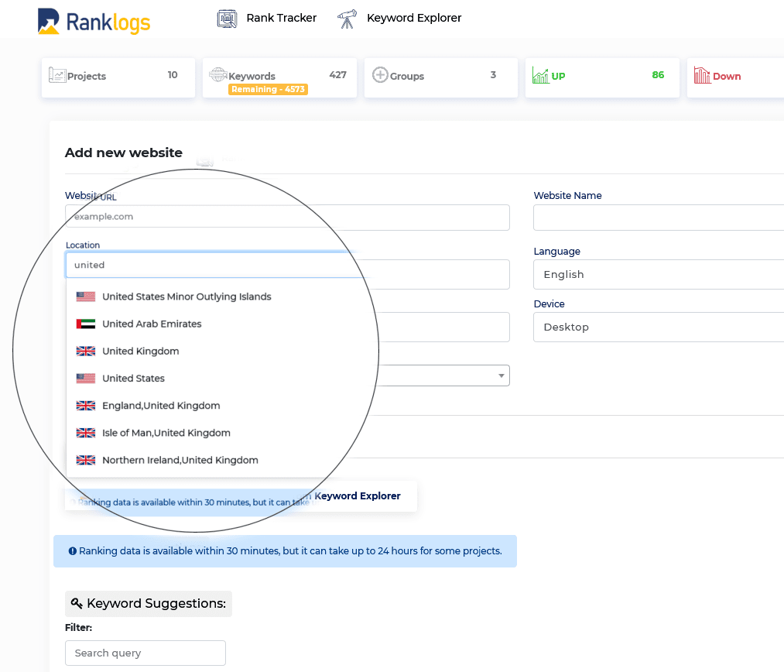
Task: Open the Device dropdown showing Desktop
Action: 659,327
